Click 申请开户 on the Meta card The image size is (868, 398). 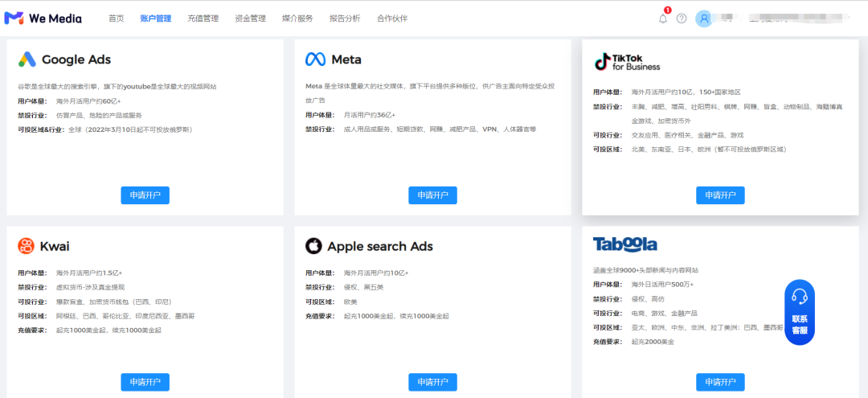pyautogui.click(x=433, y=195)
